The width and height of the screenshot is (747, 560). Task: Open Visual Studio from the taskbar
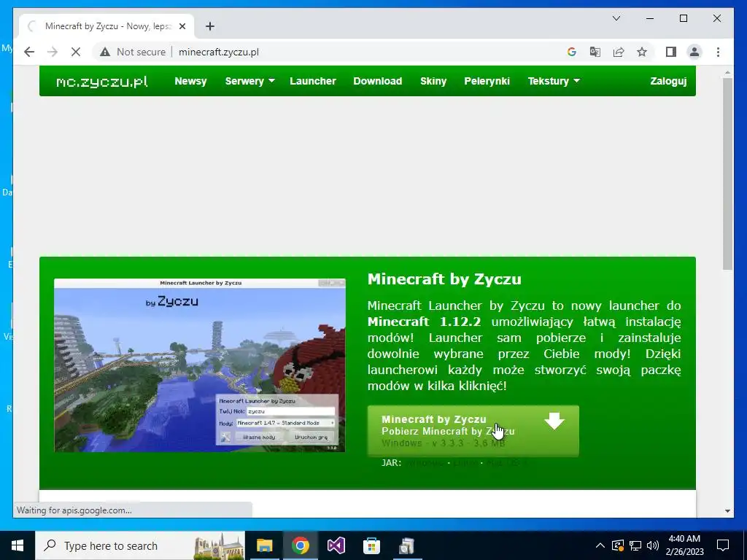(x=336, y=545)
